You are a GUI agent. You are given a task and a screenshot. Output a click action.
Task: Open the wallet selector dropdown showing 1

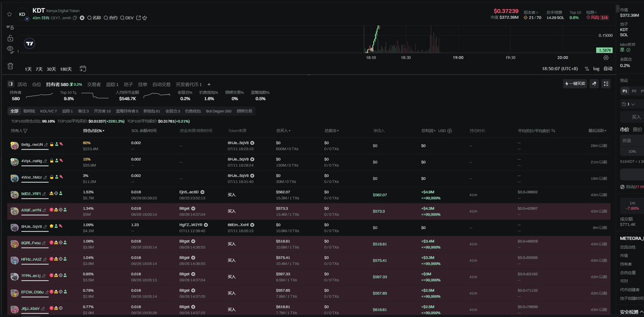coord(628,104)
